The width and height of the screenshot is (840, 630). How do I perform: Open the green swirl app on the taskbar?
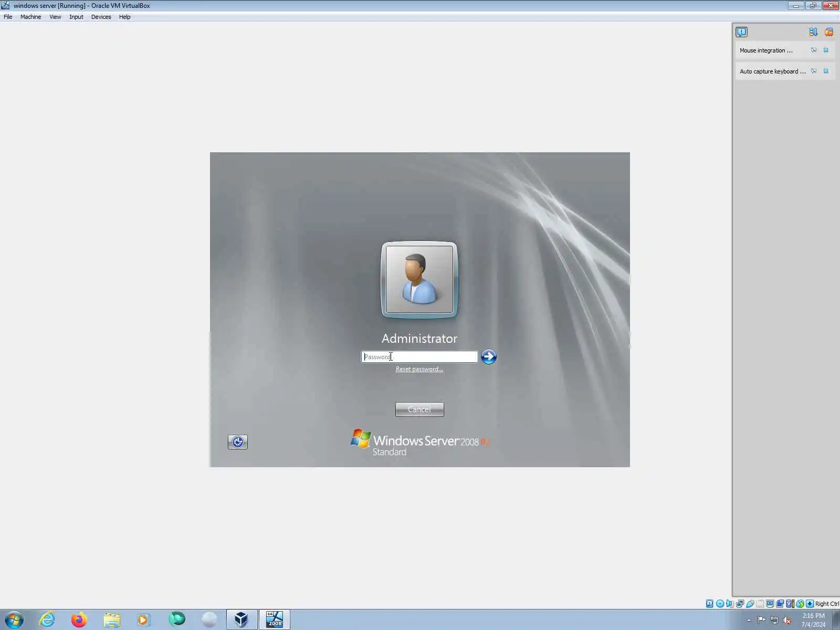(x=177, y=619)
